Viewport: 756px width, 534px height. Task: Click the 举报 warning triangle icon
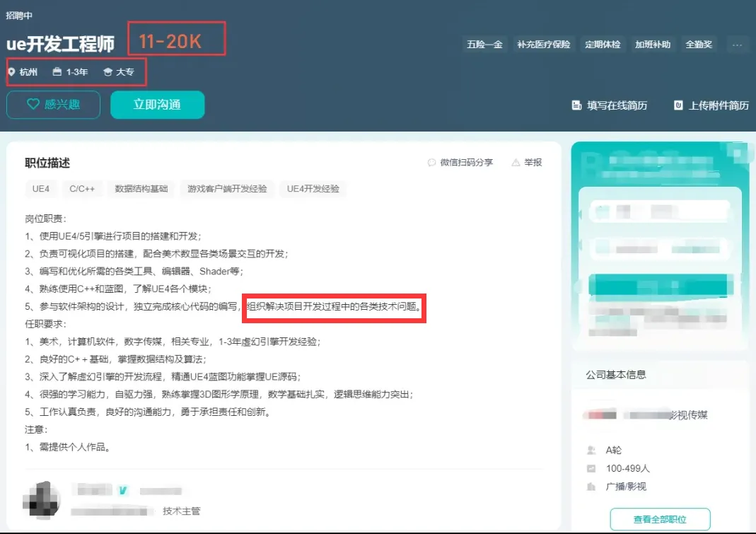[x=516, y=163]
